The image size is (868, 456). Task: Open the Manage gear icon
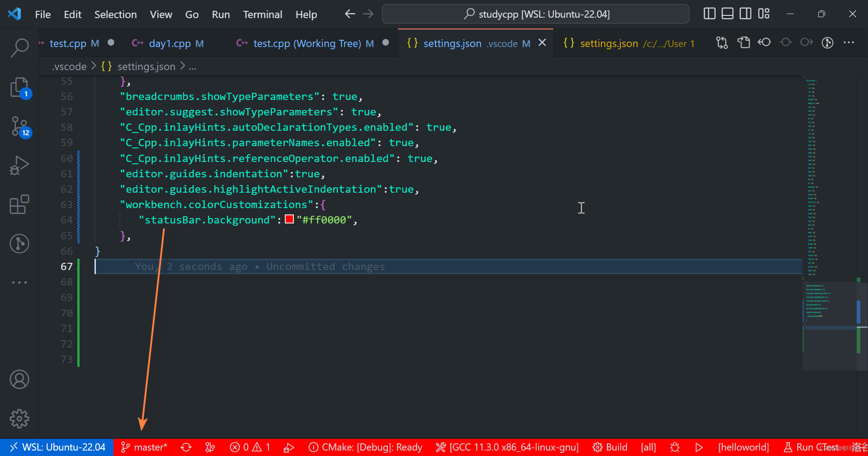click(19, 418)
